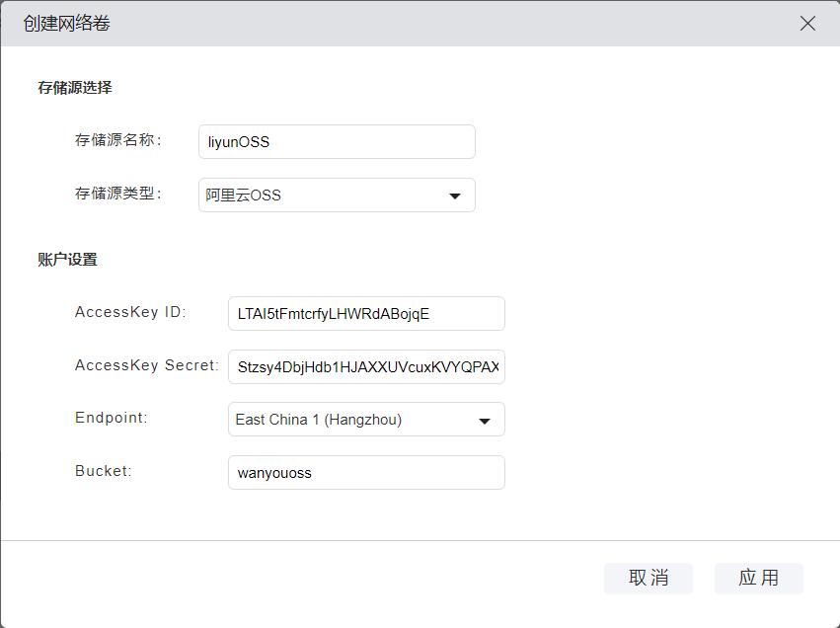840x628 pixels.
Task: Click the 存储源名称 input containing liyunOSS
Action: tap(336, 141)
